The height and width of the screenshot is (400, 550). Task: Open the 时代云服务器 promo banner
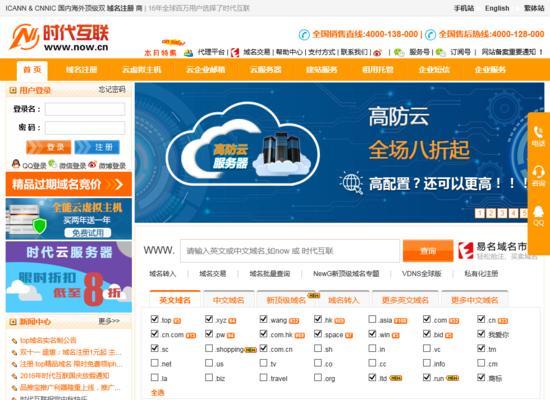[69, 277]
